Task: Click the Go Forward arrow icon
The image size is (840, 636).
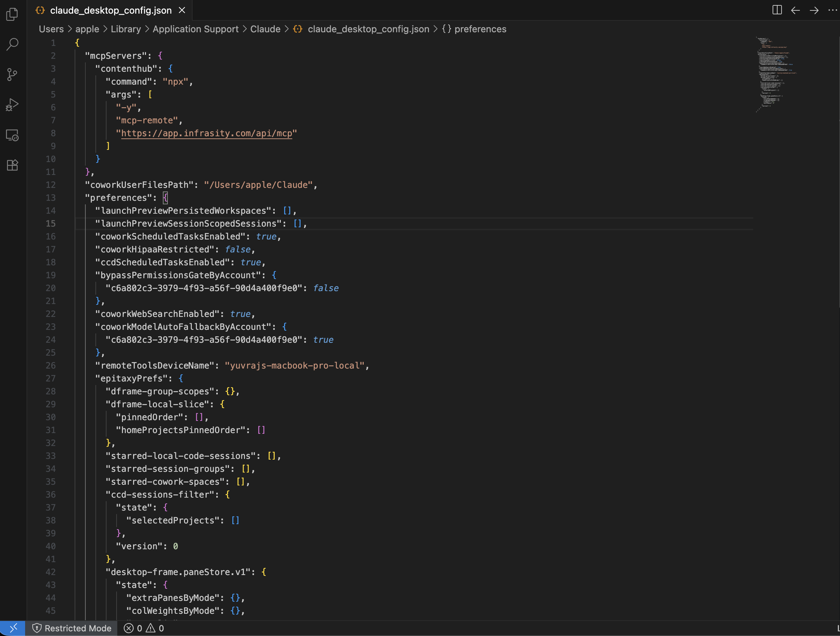Action: pos(814,10)
